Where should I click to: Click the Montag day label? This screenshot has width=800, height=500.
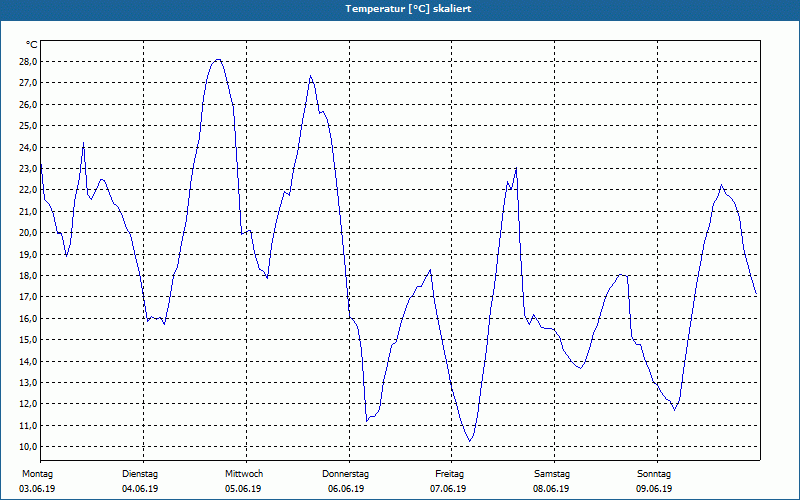tap(37, 474)
